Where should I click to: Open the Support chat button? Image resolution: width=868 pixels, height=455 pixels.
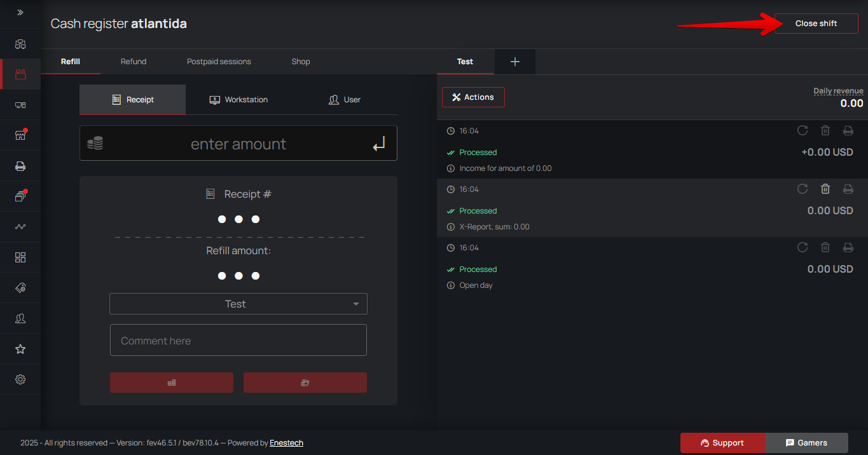coord(722,443)
